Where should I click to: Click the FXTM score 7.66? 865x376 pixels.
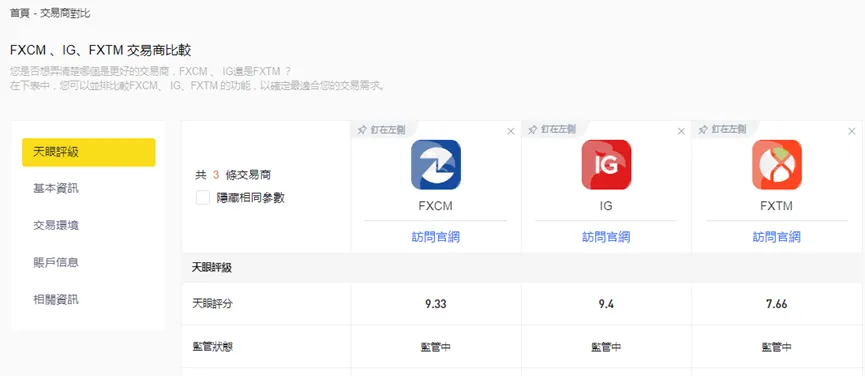[x=777, y=304]
